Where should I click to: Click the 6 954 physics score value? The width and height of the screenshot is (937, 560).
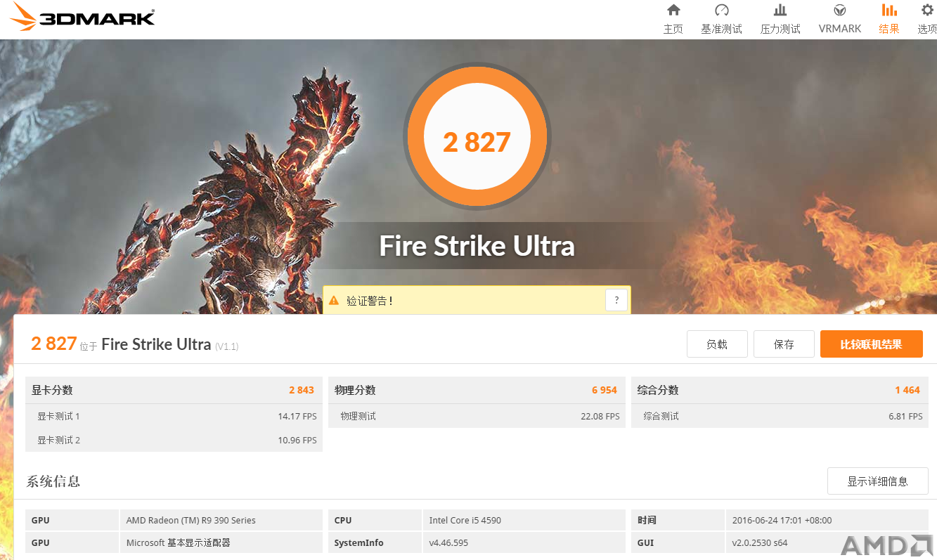click(x=605, y=390)
